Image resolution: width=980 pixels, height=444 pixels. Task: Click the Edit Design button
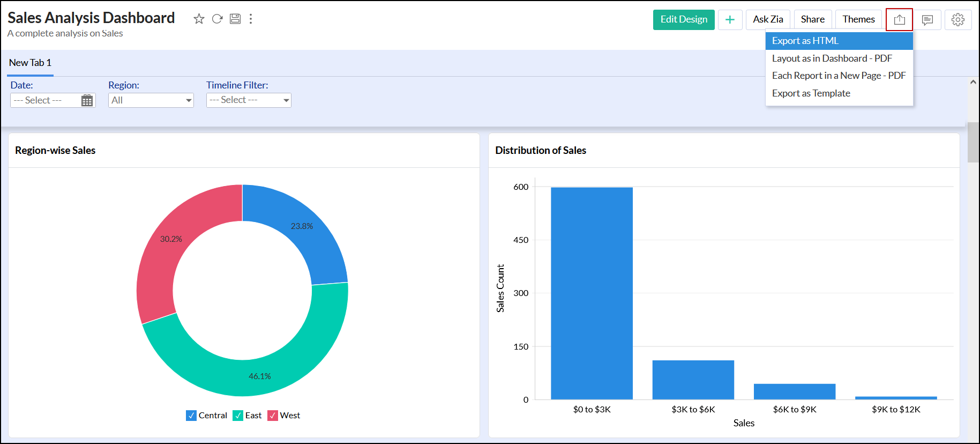tap(683, 20)
